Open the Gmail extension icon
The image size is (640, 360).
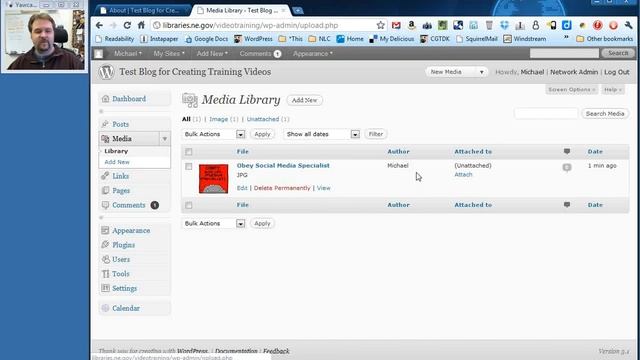click(x=396, y=25)
